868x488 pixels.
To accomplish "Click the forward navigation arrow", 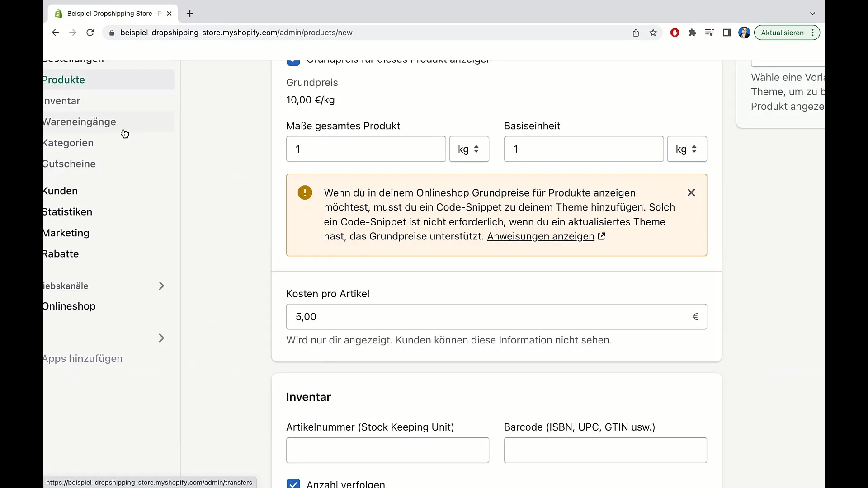I will (73, 33).
